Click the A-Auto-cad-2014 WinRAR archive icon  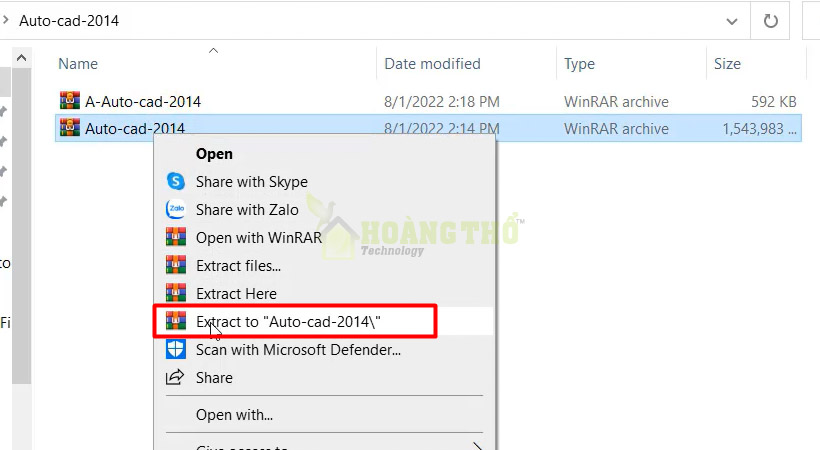point(70,100)
